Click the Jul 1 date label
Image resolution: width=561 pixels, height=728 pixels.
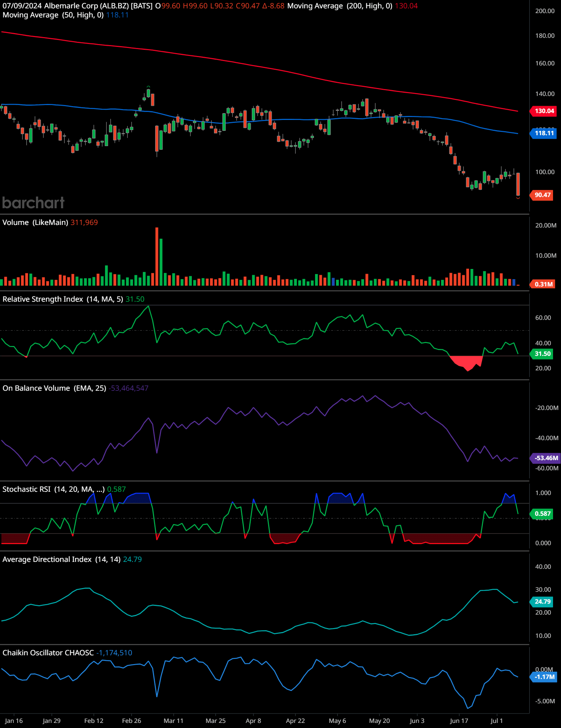[x=497, y=721]
